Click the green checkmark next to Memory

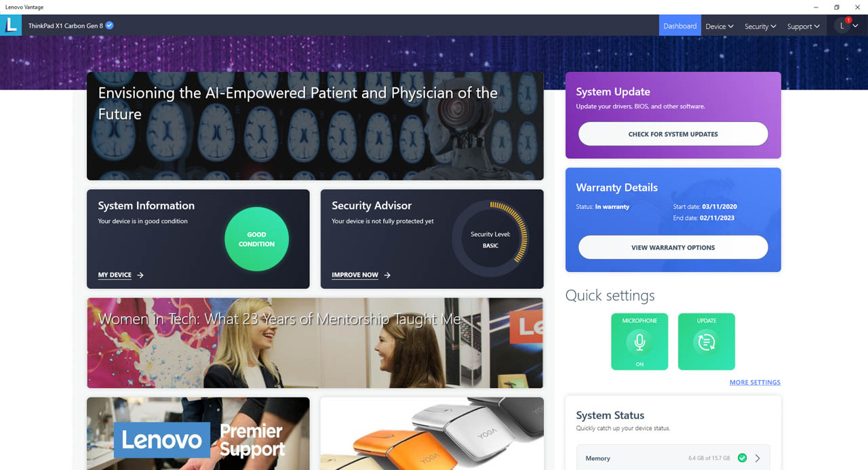click(x=742, y=458)
